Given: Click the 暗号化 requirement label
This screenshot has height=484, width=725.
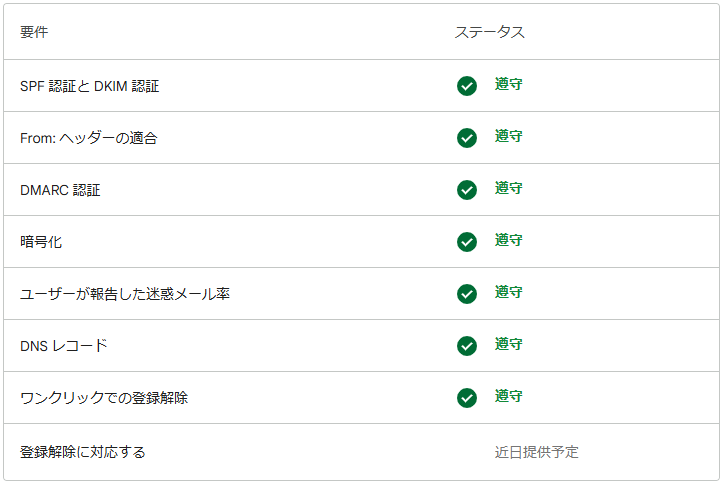Looking at the screenshot, I should (41, 242).
